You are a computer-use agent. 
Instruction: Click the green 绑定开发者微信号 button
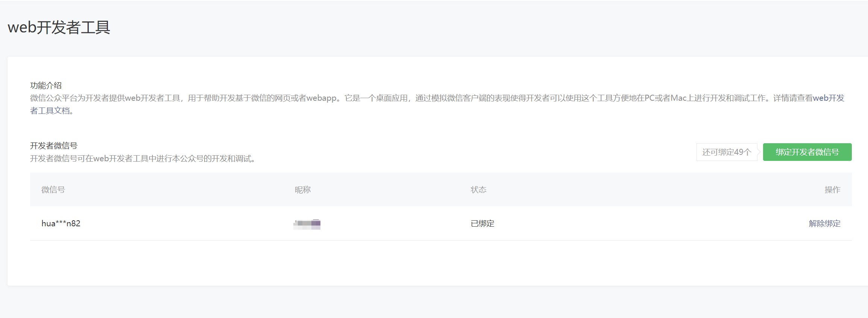tap(807, 152)
